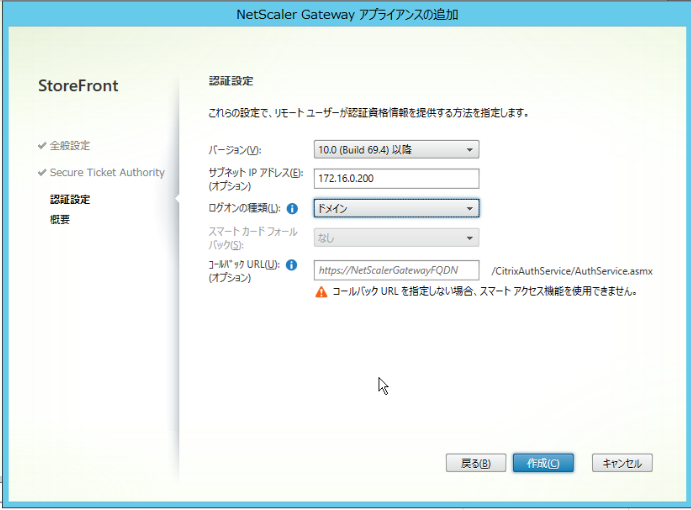Click the info icon beside コールバック URL
The width and height of the screenshot is (691, 510).
pos(292,265)
